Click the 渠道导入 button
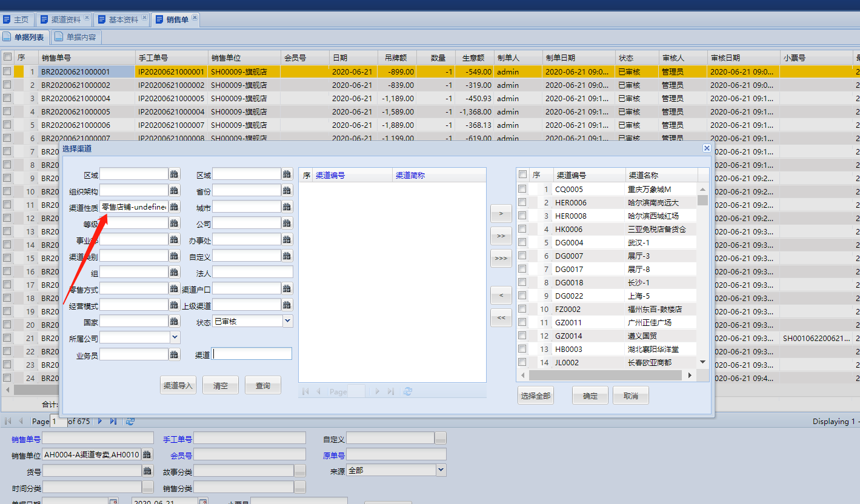 [x=178, y=385]
